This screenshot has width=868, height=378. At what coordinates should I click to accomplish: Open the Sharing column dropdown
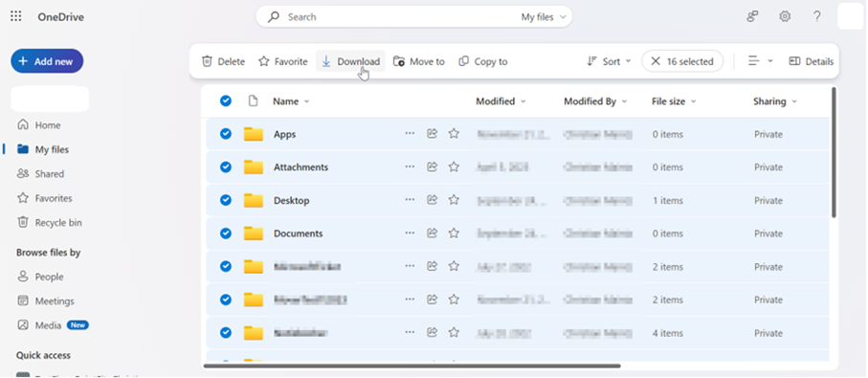coord(775,101)
